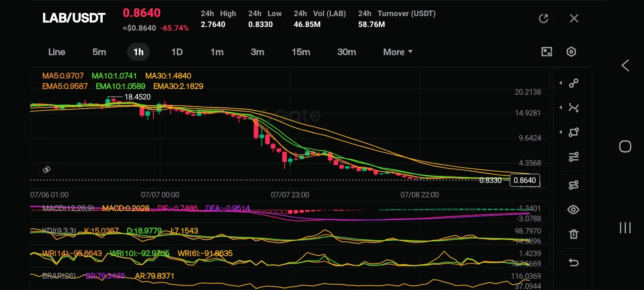Select the 1m timeframe
The width and height of the screenshot is (644, 290).
coord(217,52)
